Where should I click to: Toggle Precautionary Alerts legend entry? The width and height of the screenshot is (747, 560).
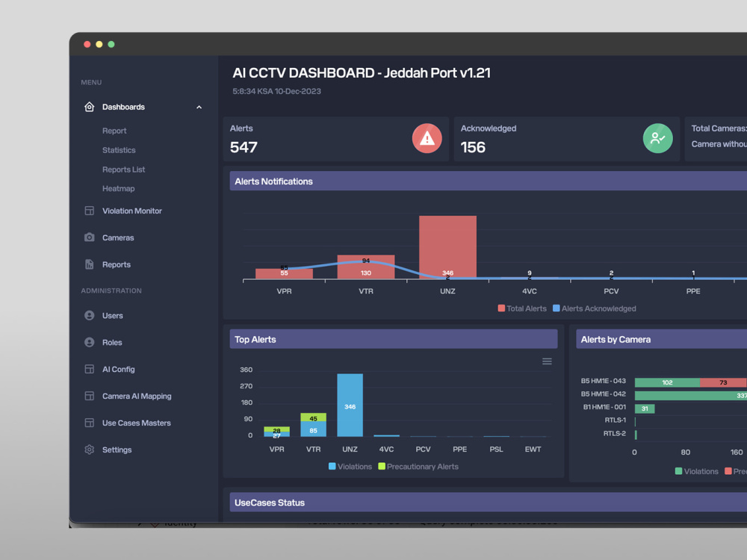(418, 467)
